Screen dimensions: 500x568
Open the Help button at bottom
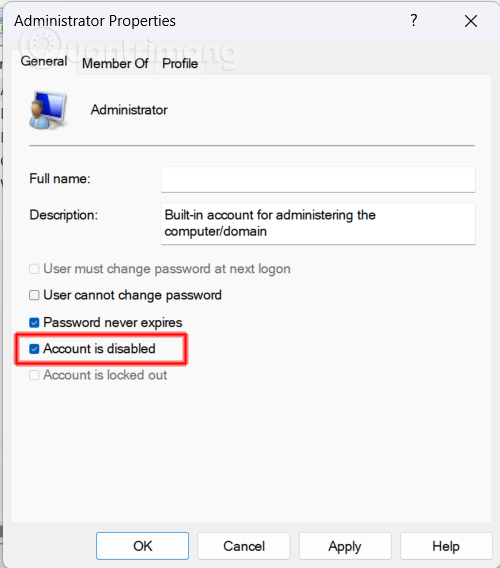point(446,546)
